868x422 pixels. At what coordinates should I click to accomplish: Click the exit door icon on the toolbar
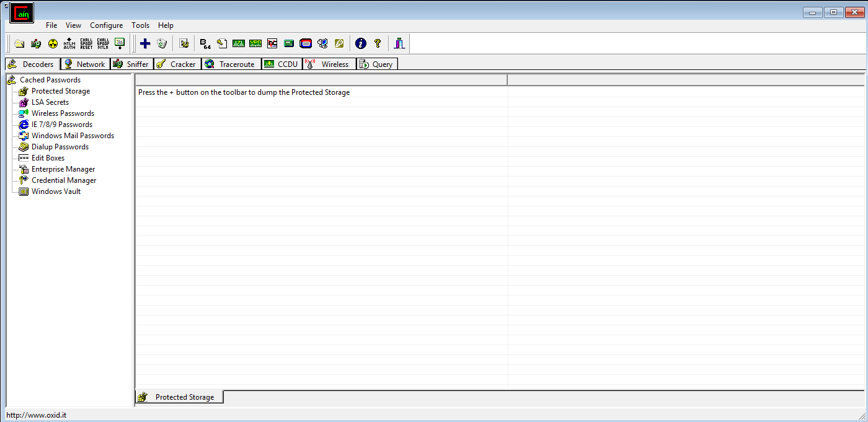coord(399,43)
